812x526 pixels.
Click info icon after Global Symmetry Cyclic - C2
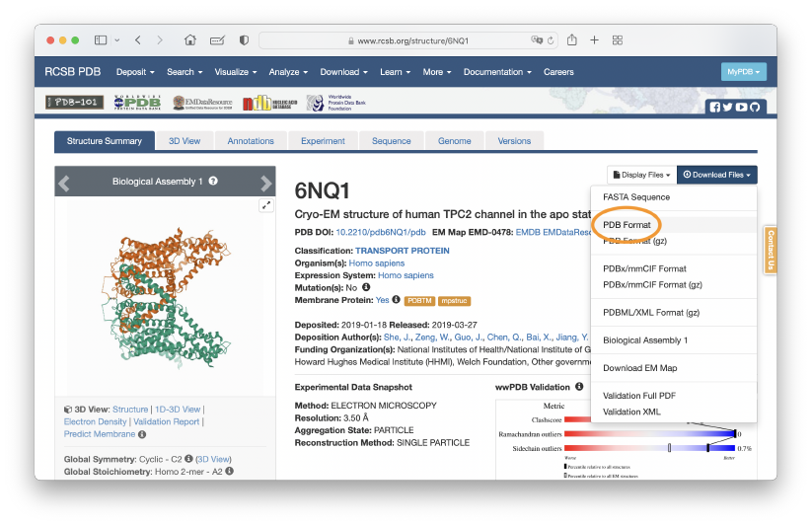188,459
